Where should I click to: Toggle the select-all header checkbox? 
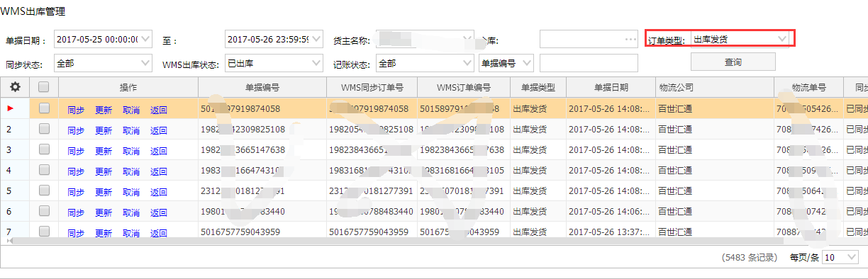click(x=44, y=87)
